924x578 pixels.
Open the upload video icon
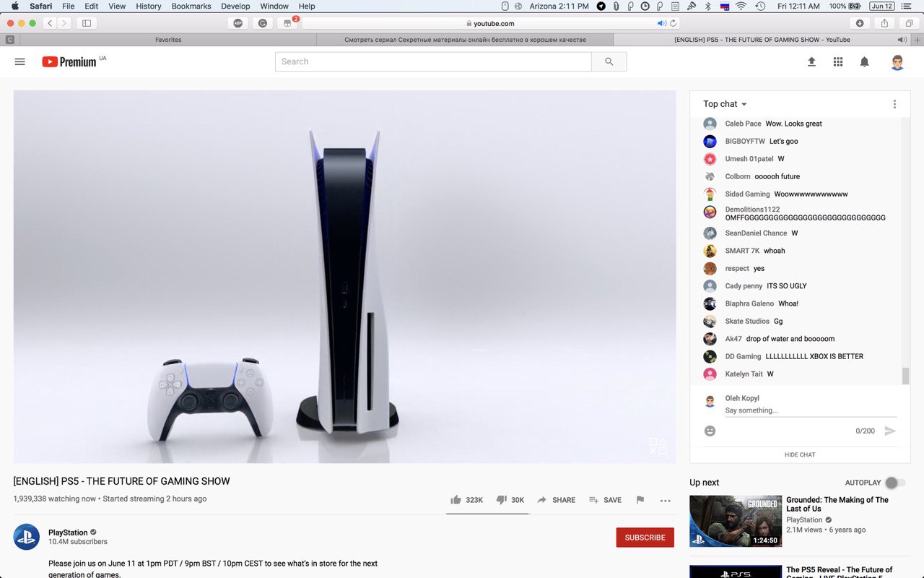(811, 62)
